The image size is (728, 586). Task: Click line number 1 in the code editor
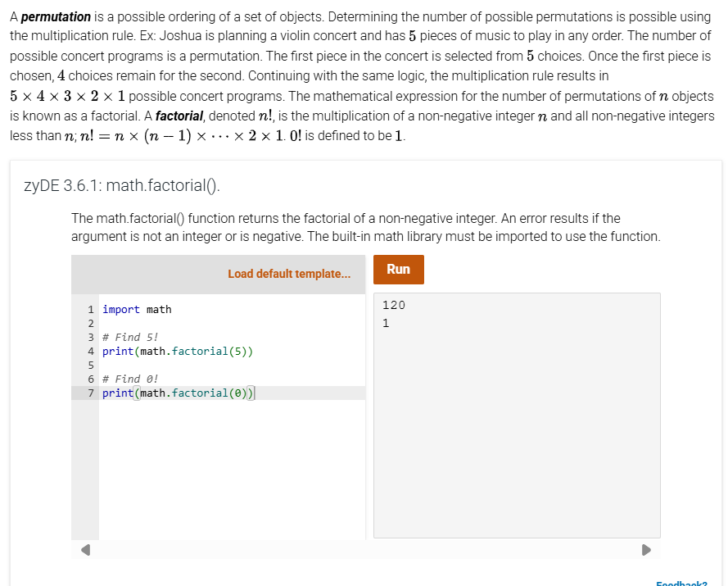pos(90,309)
